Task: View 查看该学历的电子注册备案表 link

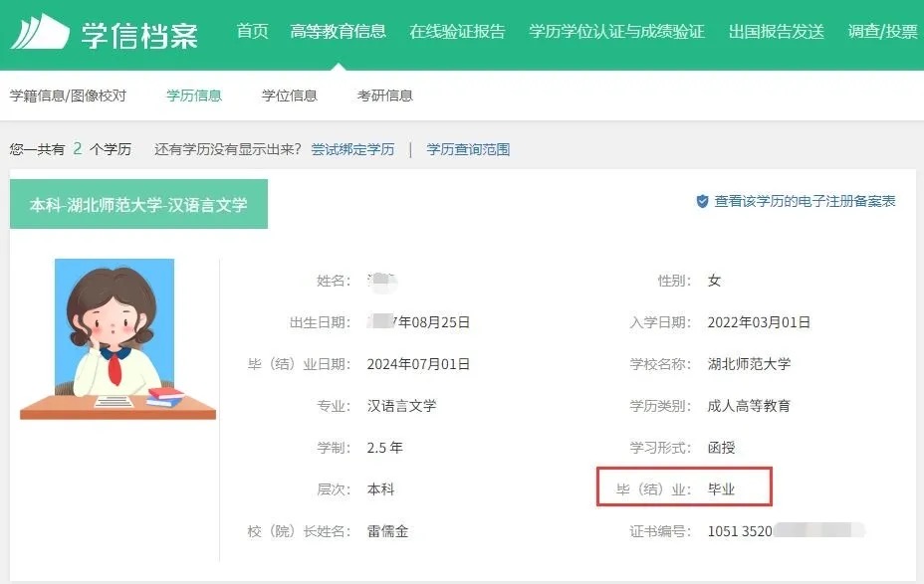Action: click(805, 201)
